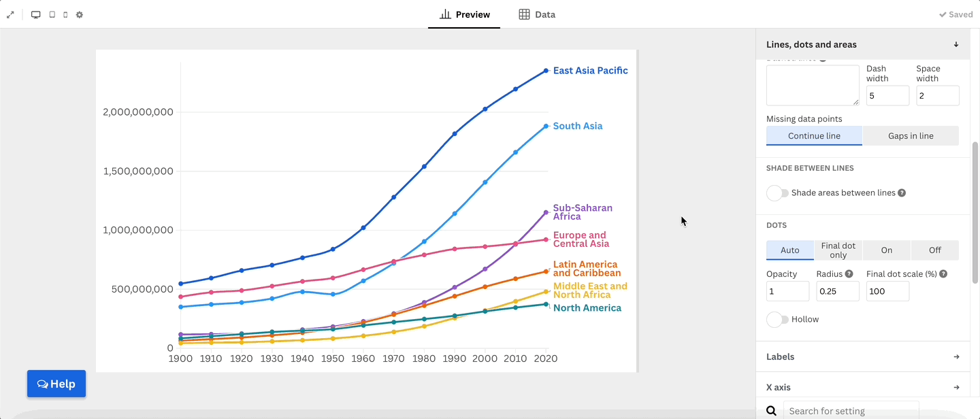
Task: Open preview settings gear icon
Action: click(80, 14)
